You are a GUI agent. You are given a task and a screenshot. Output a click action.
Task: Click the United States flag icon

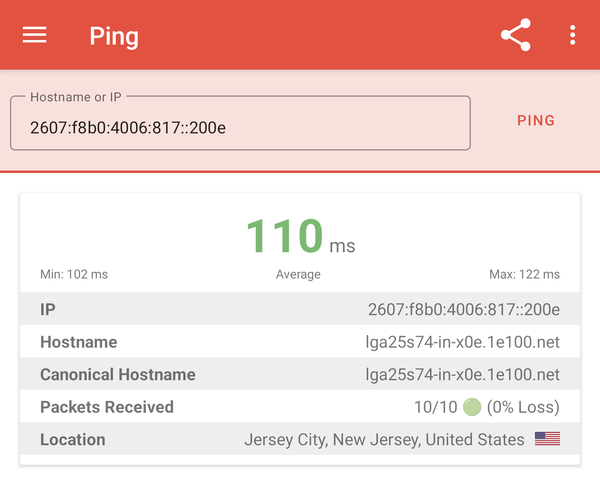tap(547, 439)
